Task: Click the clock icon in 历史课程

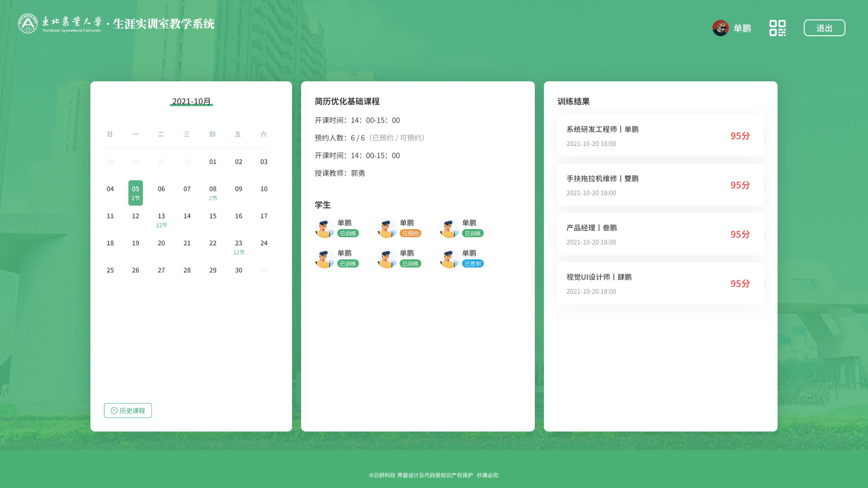Action: (x=114, y=410)
